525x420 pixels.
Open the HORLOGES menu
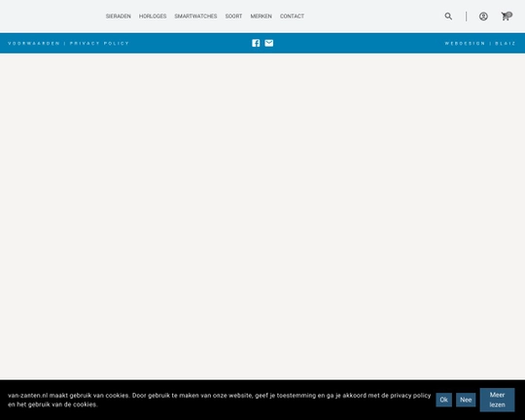point(153,17)
